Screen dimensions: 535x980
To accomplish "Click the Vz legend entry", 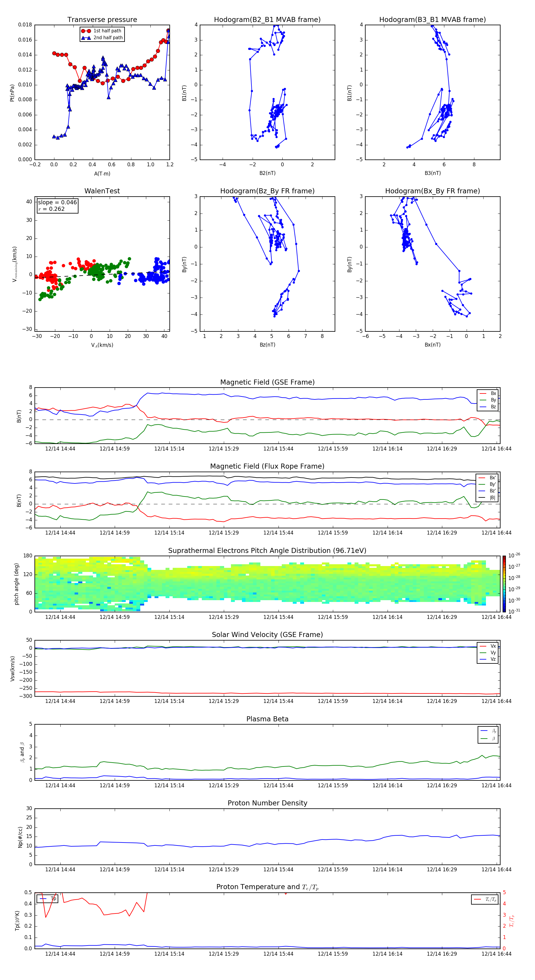I will (488, 659).
